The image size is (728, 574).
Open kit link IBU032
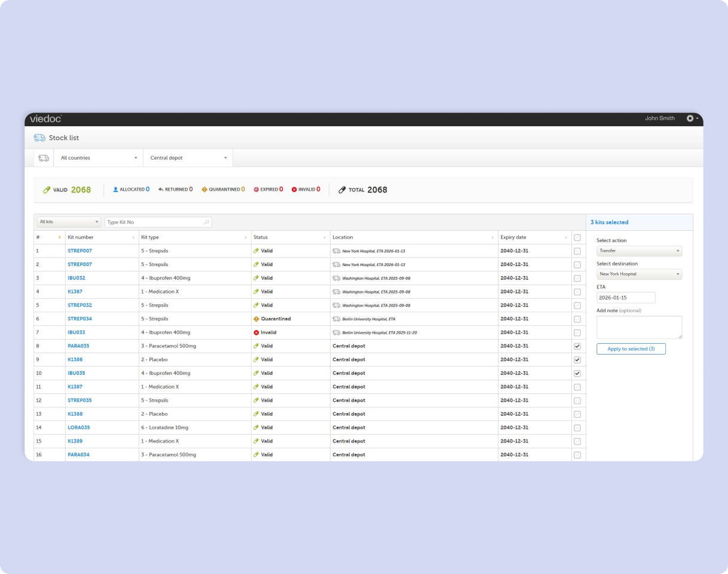click(x=77, y=278)
